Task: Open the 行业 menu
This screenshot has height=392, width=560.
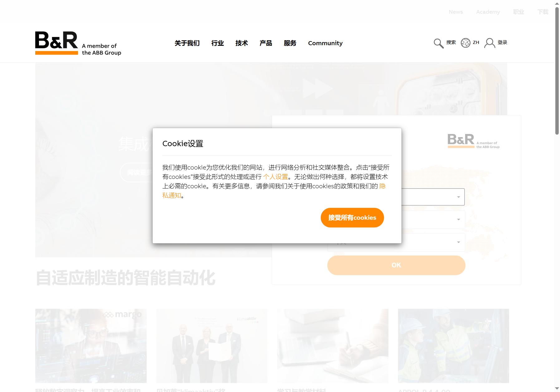Action: (x=217, y=43)
